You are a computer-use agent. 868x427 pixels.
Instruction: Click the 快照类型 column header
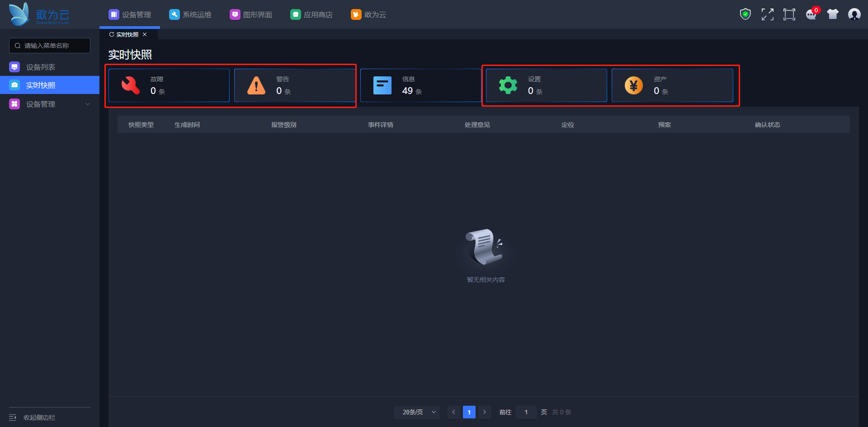click(x=141, y=125)
